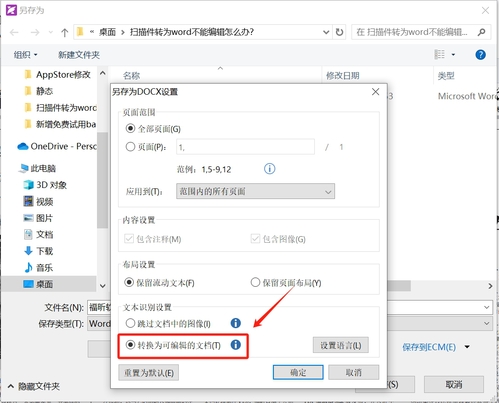This screenshot has height=403, width=499.
Task: Click the up-arrow parent folder icon
Action: coord(64,32)
